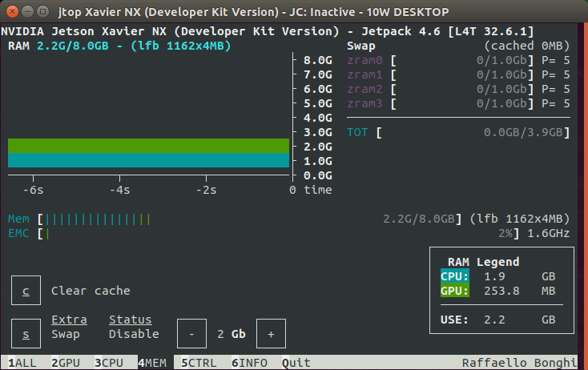Click the 8.0G axis label

(317, 60)
